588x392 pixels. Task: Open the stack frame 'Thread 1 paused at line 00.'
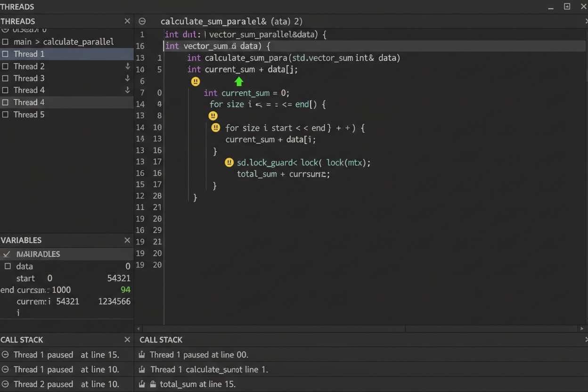[199, 355]
